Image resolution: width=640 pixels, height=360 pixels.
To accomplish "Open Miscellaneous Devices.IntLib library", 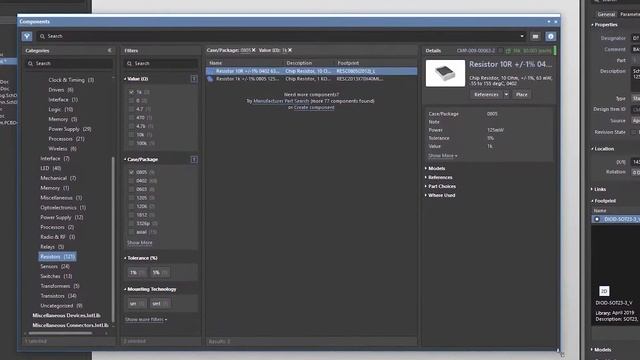I will coord(67,316).
